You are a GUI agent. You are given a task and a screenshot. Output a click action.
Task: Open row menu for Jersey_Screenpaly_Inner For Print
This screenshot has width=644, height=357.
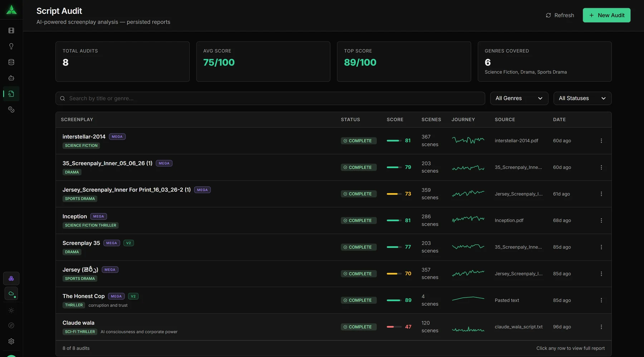pyautogui.click(x=601, y=194)
